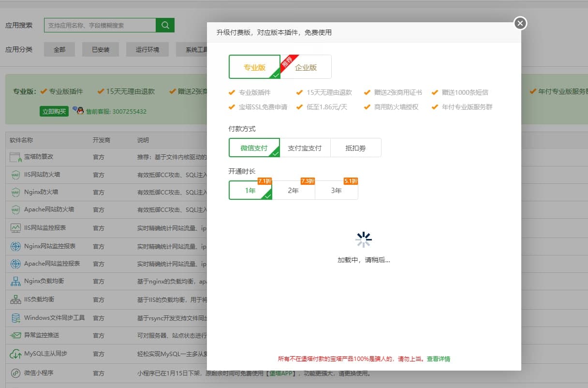Click the 异常监控推送 software name
Screen dimensions: 588x388
tap(42, 335)
